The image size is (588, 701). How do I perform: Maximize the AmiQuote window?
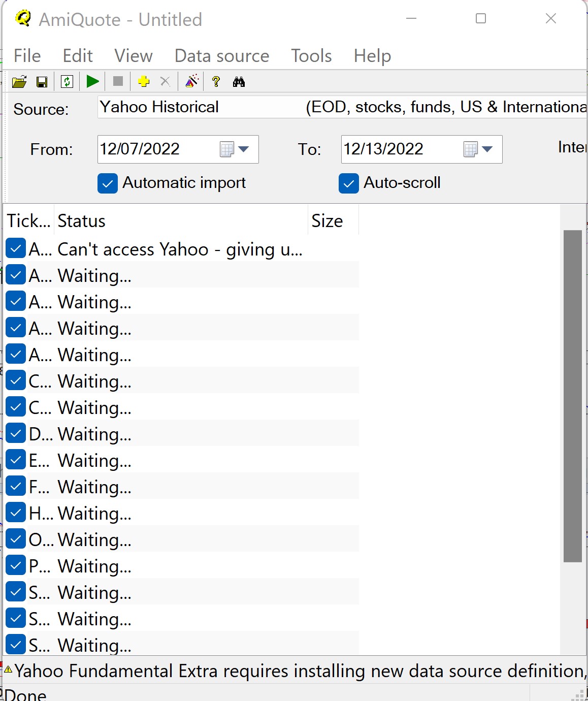pyautogui.click(x=481, y=19)
